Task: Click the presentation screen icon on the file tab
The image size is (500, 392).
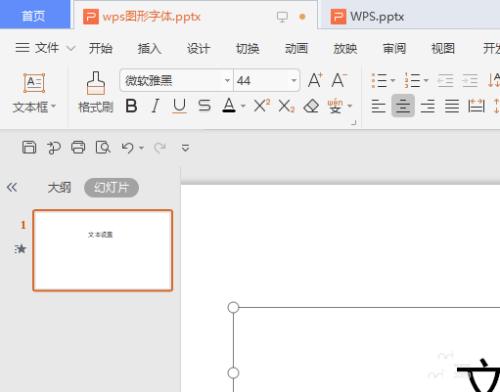Action: tap(282, 17)
